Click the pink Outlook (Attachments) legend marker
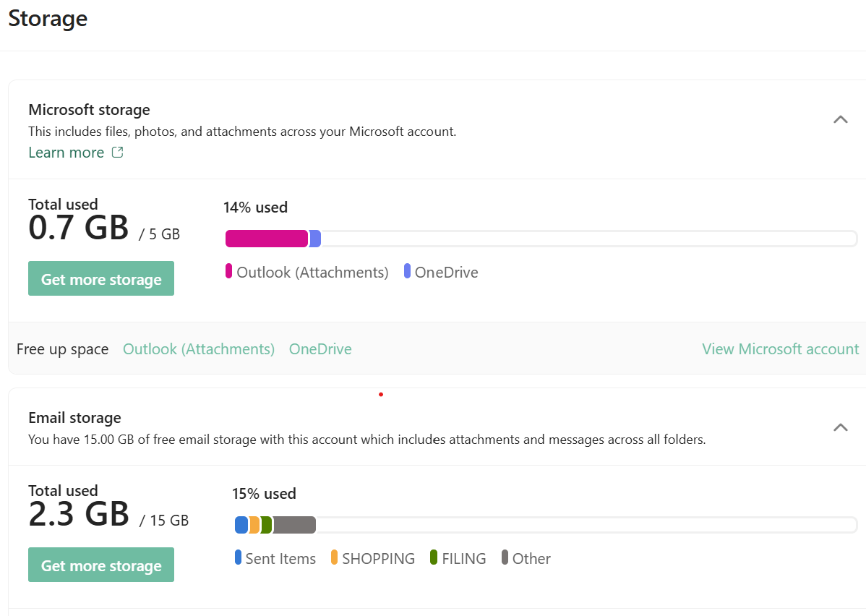 click(x=228, y=271)
